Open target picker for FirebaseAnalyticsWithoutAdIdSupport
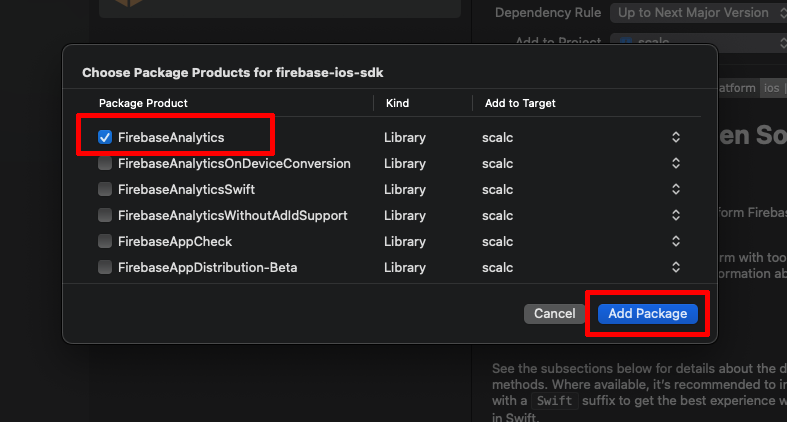 click(676, 215)
